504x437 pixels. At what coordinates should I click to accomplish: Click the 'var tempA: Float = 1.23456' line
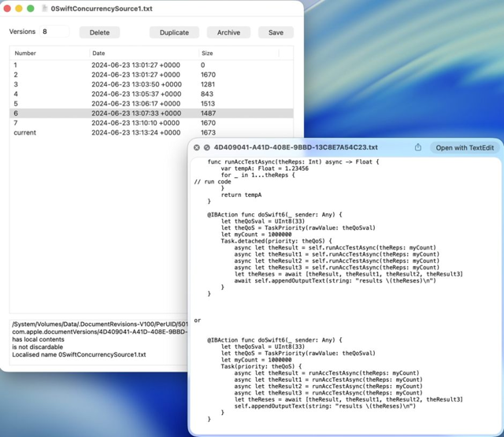265,169
